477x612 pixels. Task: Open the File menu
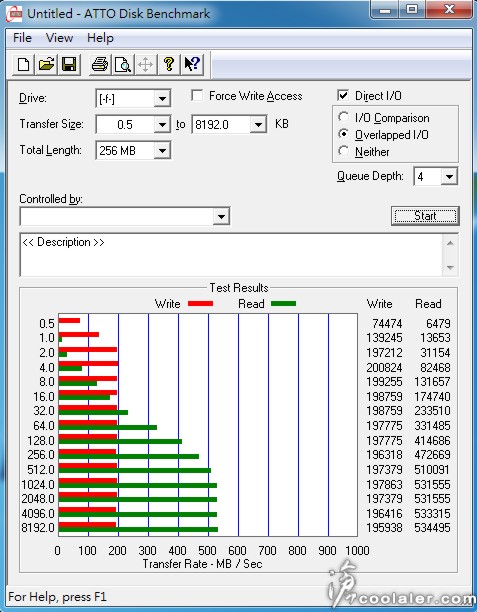22,38
